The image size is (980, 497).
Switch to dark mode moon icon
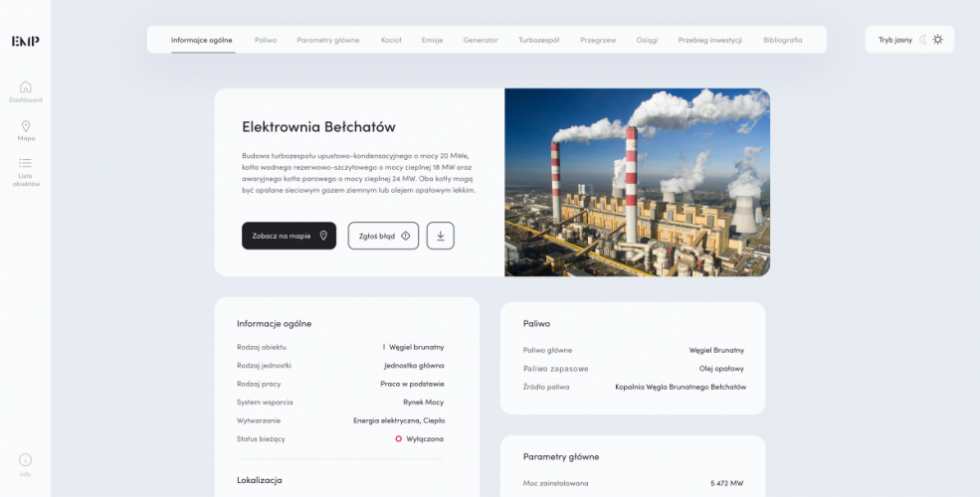[922, 40]
